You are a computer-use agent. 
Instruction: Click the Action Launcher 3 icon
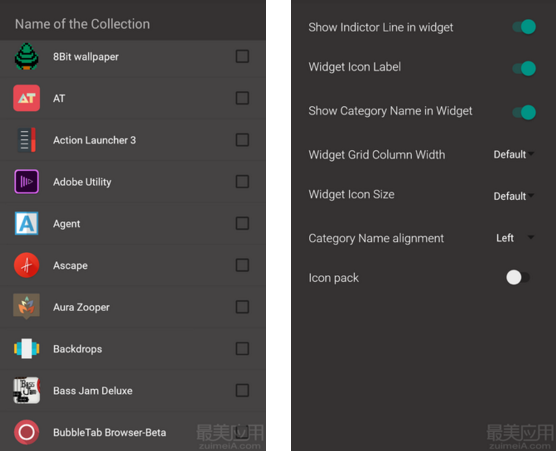tap(27, 140)
